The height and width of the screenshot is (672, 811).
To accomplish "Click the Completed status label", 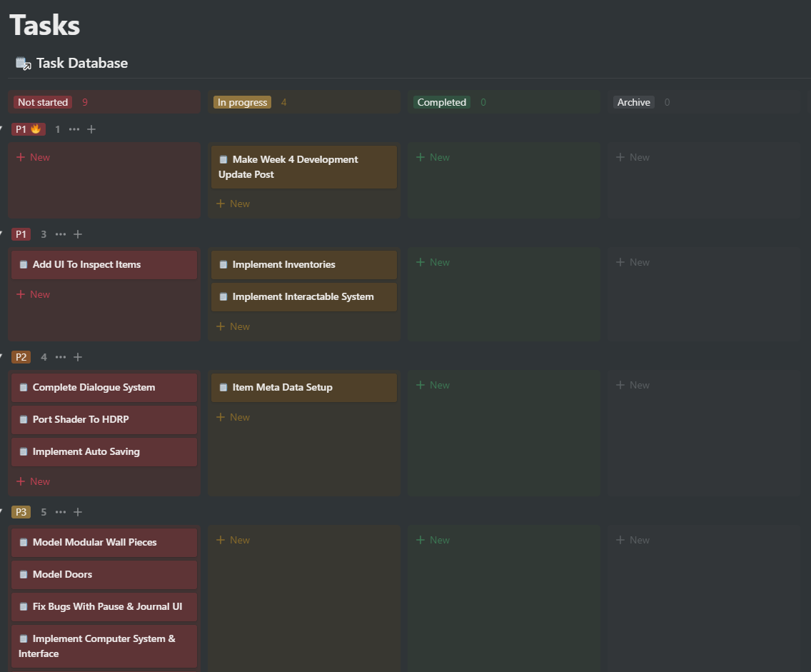I will click(x=442, y=102).
